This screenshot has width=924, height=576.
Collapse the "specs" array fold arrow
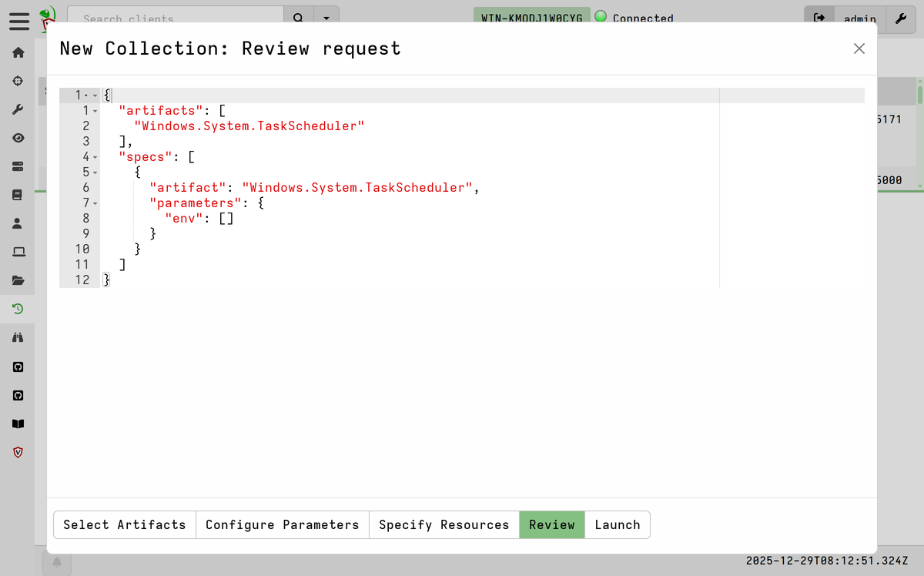[95, 157]
